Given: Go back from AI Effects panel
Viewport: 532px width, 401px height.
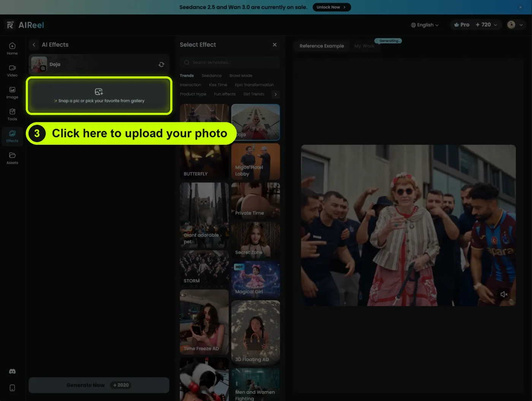Looking at the screenshot, I should (x=34, y=45).
